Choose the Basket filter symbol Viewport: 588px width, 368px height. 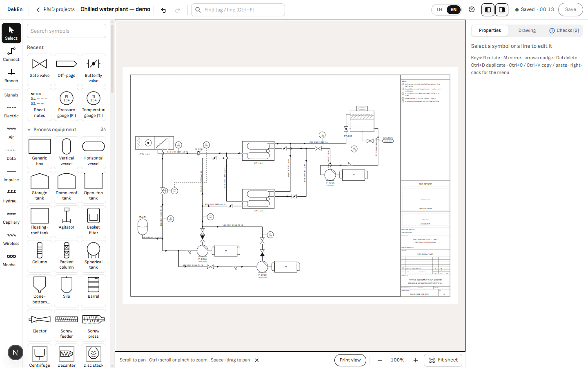(94, 221)
